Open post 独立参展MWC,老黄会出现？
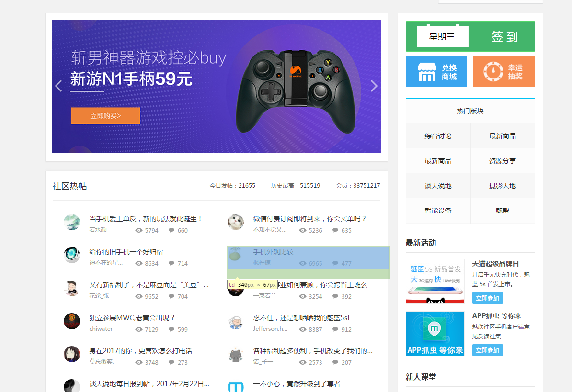The width and height of the screenshot is (572, 392). pos(132,318)
